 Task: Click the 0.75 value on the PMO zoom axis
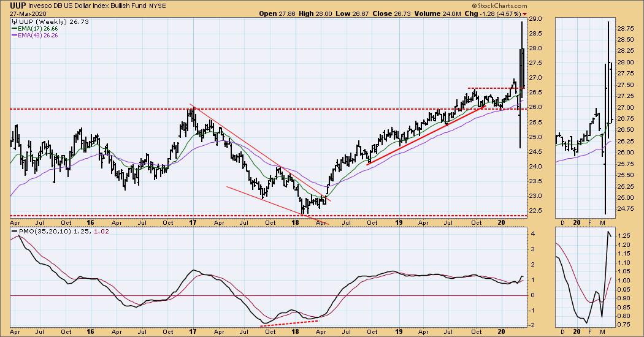point(625,325)
